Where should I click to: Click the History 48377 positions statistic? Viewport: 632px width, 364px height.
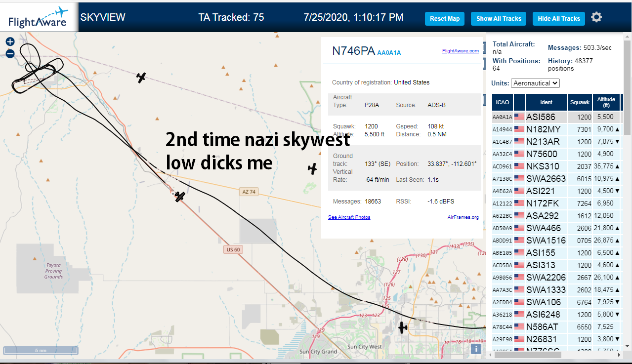click(571, 64)
